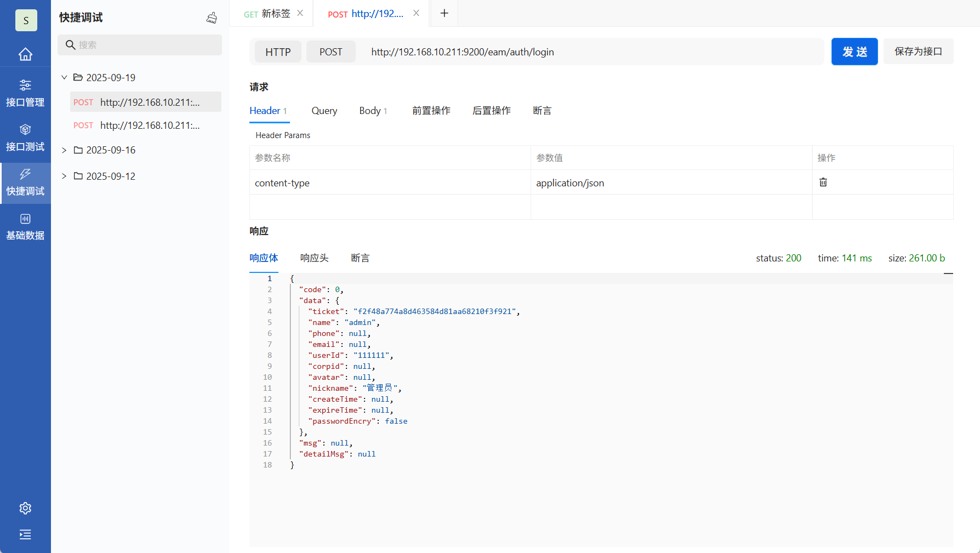Screen dimensions: 980x553
Task: Open 基础数据 in the sidebar
Action: coord(25,227)
